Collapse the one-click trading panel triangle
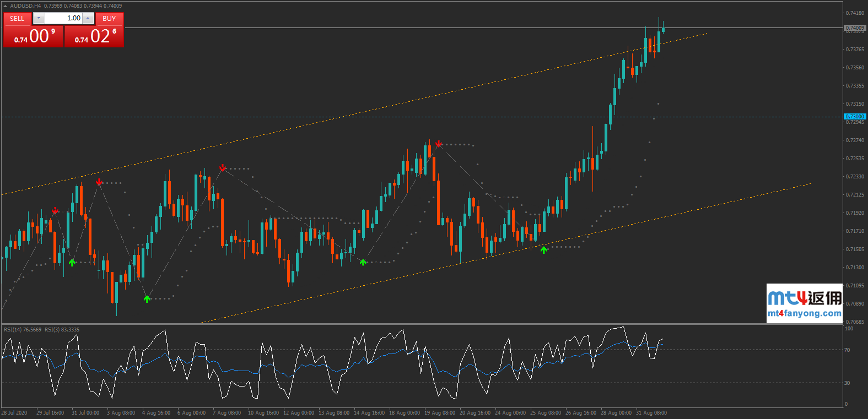The image size is (868, 419). tap(6, 6)
